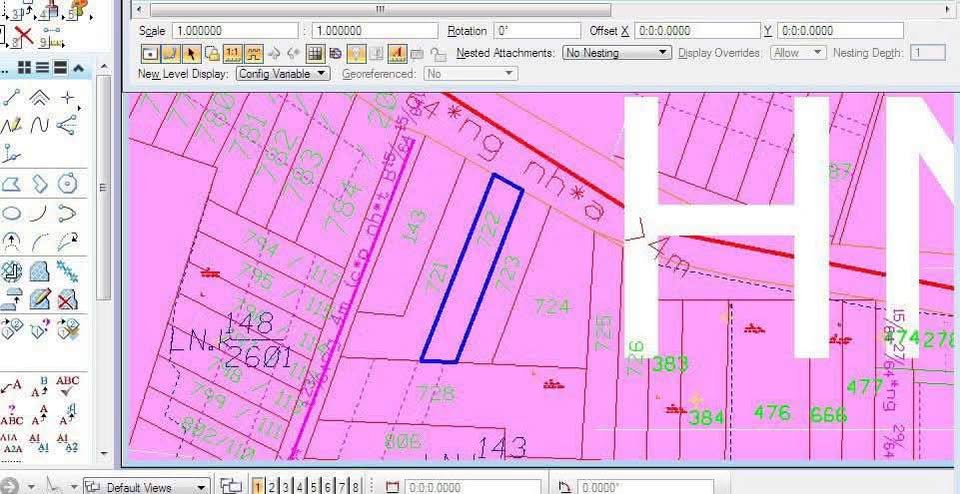Collapse the task panel with the up chevron
This screenshot has height=494, width=960.
(x=78, y=68)
